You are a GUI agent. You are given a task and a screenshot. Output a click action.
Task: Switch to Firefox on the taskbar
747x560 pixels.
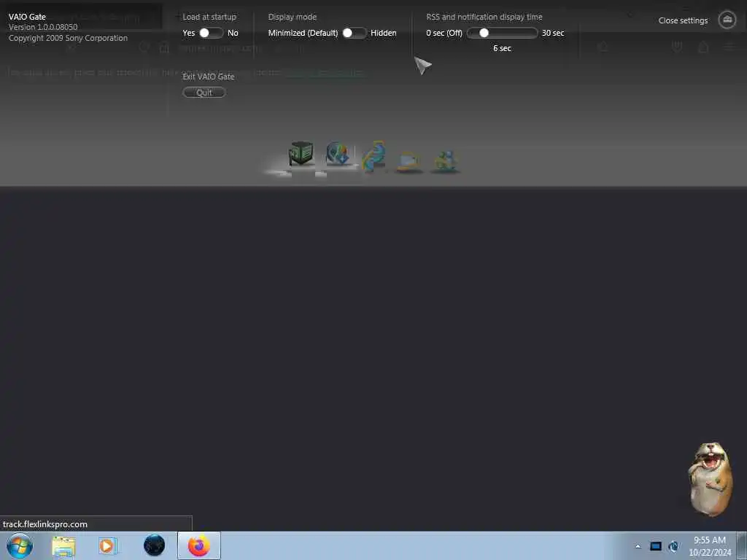(199, 545)
